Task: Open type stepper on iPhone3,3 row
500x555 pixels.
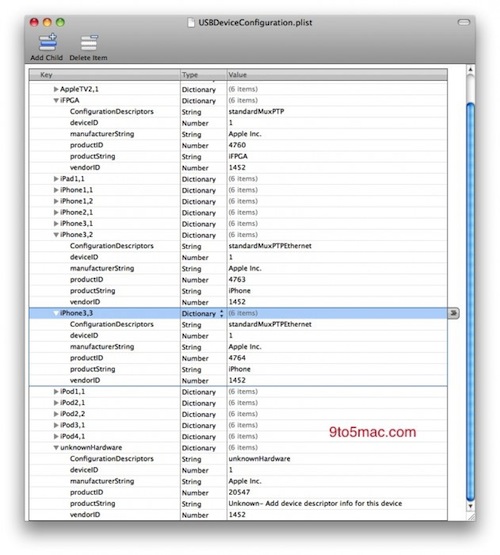Action: pyautogui.click(x=222, y=314)
